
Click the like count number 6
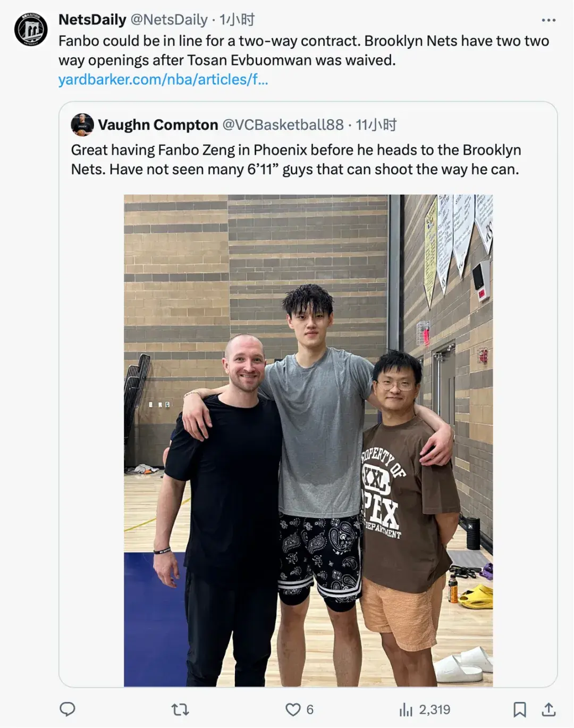(310, 709)
